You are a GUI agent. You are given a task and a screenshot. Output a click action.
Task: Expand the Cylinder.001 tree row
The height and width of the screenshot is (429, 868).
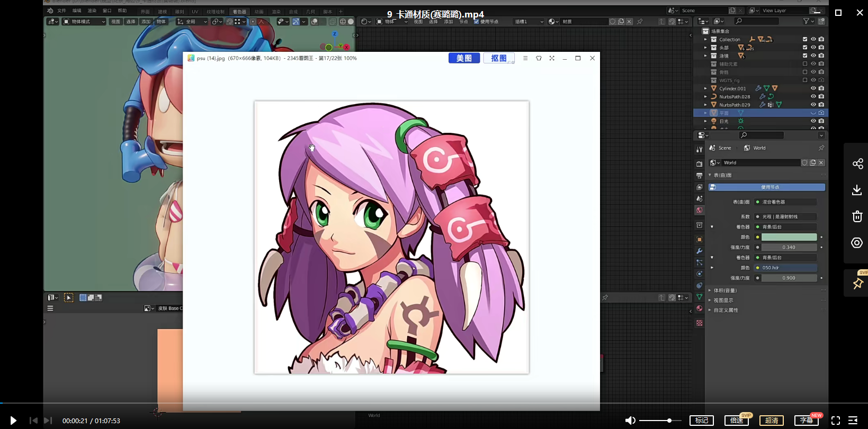pos(705,88)
